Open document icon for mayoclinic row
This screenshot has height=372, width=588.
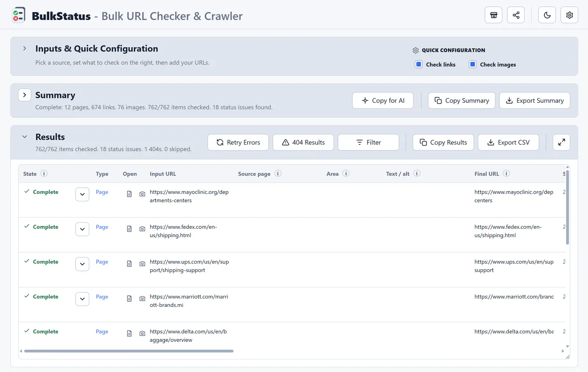pyautogui.click(x=129, y=194)
